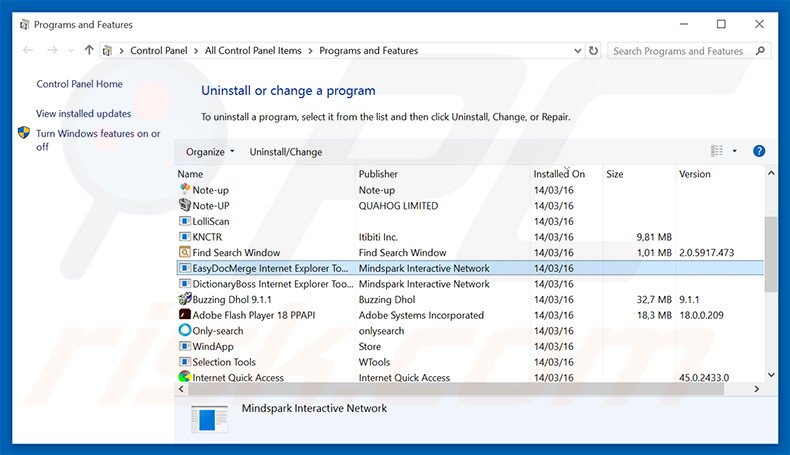Open the Organize dropdown menu

point(210,152)
